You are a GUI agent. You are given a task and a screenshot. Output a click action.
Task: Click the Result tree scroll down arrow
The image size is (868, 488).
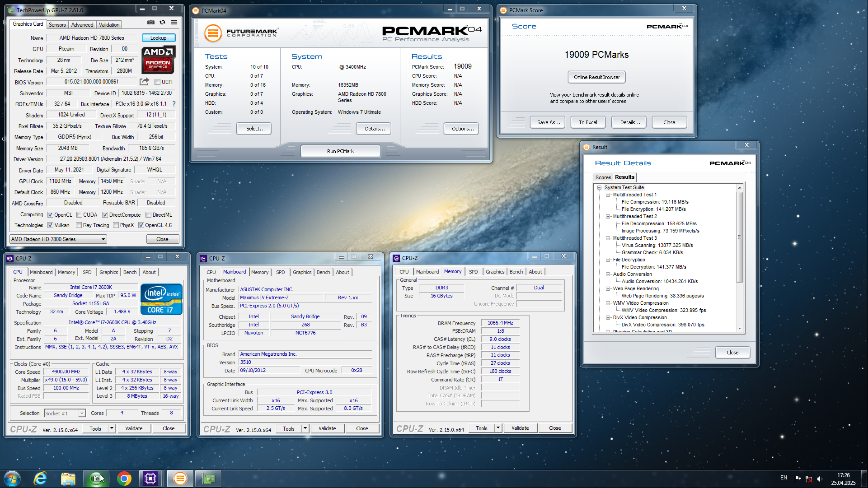tap(739, 329)
